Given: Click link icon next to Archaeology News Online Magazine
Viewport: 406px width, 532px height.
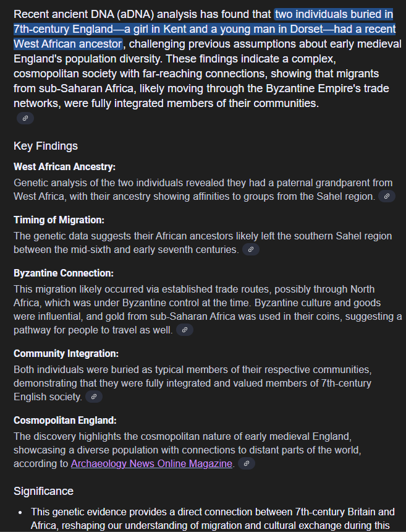Looking at the screenshot, I should coord(247,463).
